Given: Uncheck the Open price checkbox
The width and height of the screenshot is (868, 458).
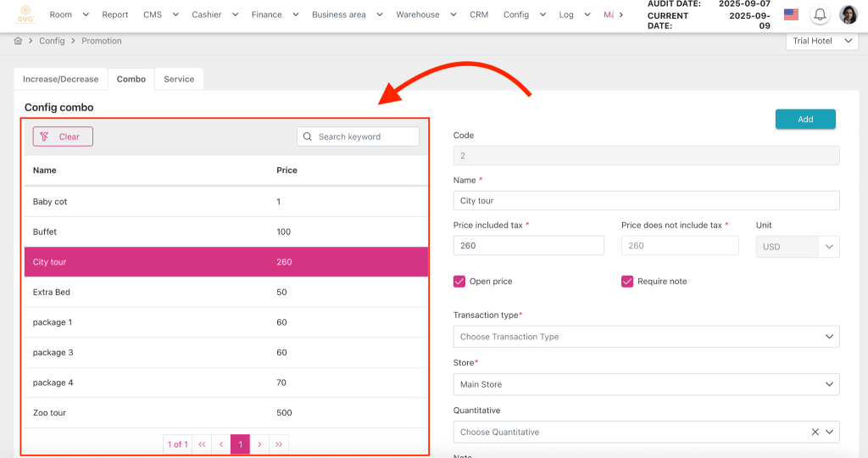Looking at the screenshot, I should 459,281.
